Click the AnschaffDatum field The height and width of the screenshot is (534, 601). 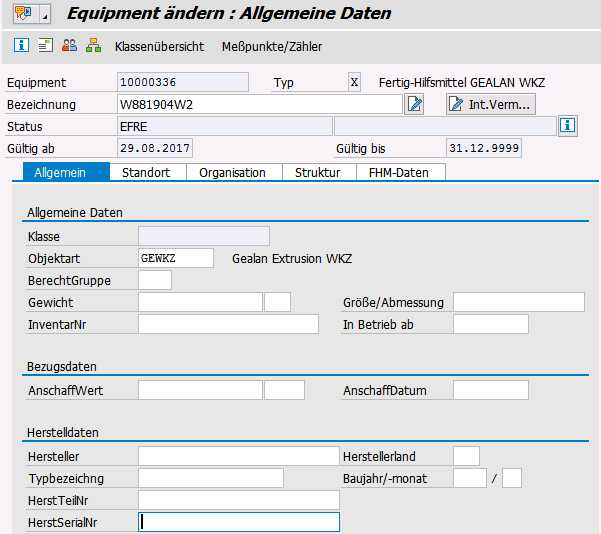(x=491, y=390)
